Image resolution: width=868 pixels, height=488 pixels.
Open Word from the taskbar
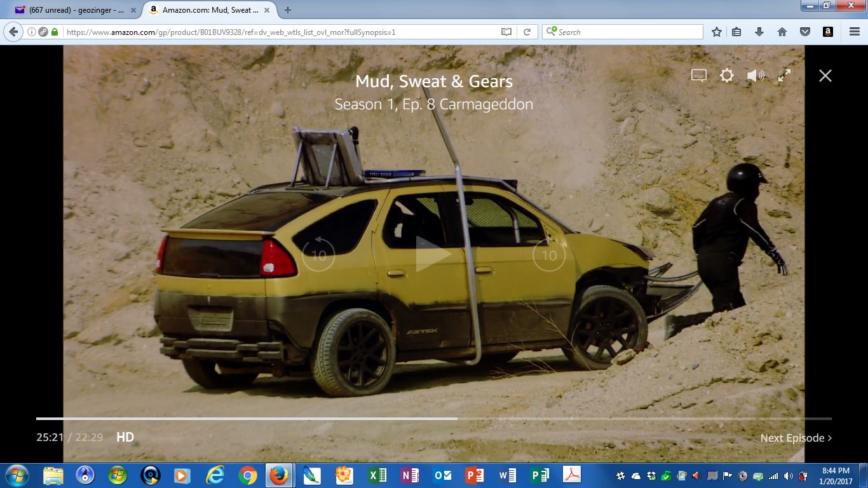(507, 475)
